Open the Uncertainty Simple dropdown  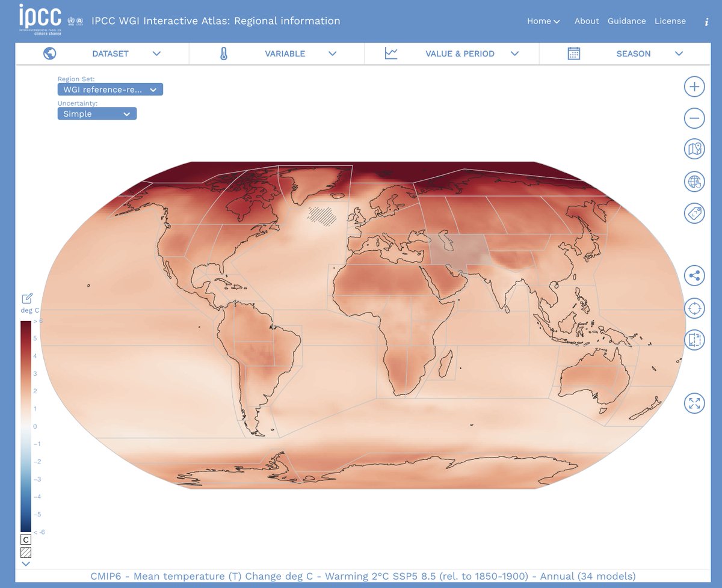click(x=97, y=114)
